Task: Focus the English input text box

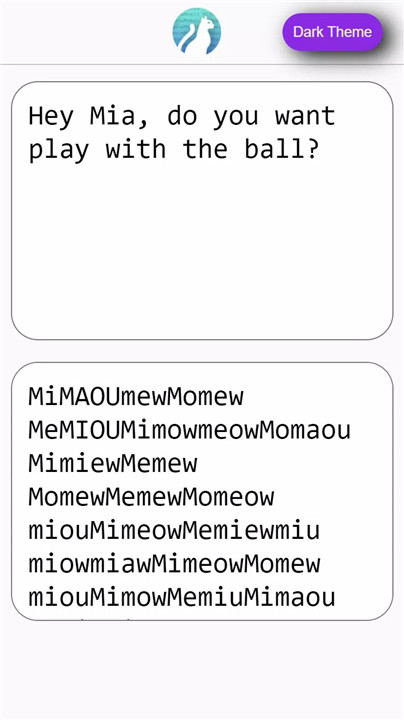Action: click(202, 211)
